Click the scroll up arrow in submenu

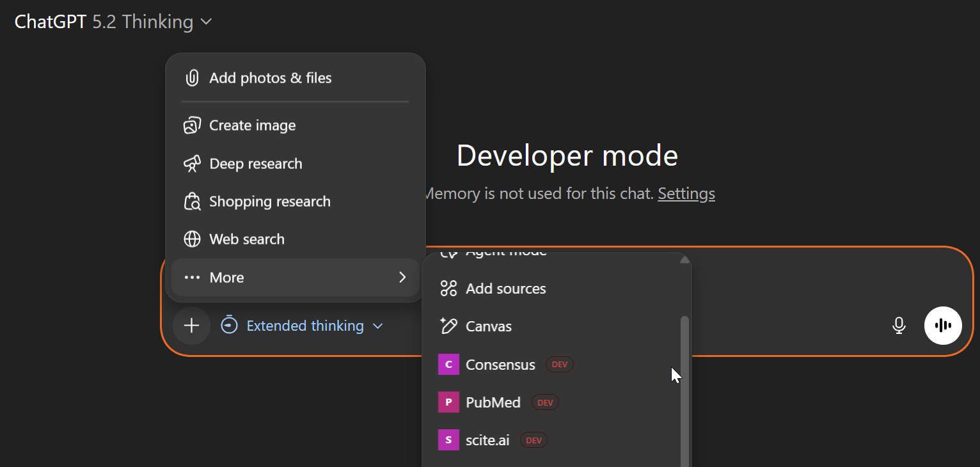(684, 260)
